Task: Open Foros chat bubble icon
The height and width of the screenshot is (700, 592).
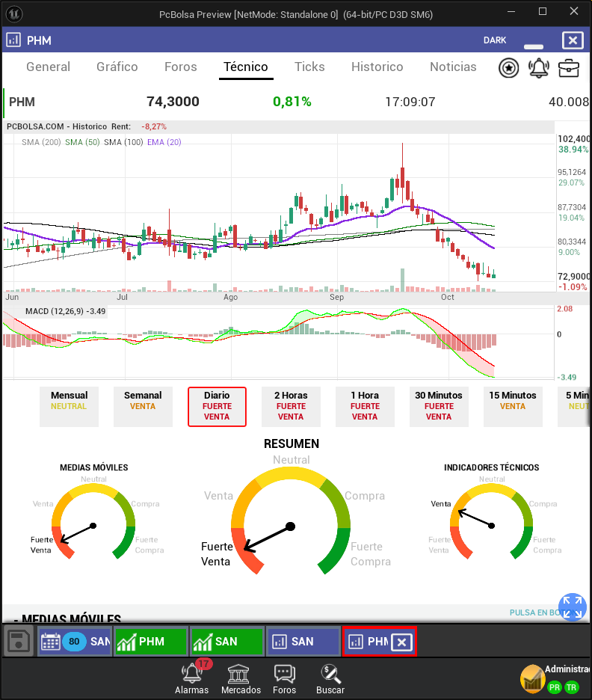Action: (284, 678)
